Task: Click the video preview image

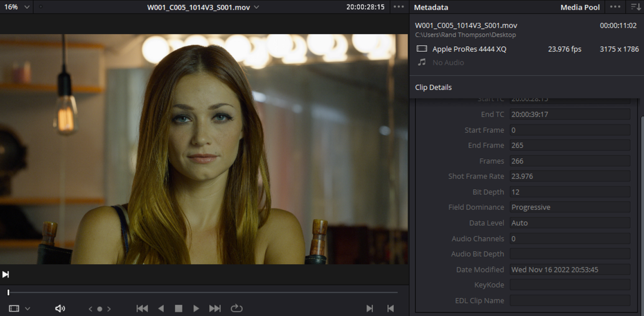Action: tap(204, 149)
